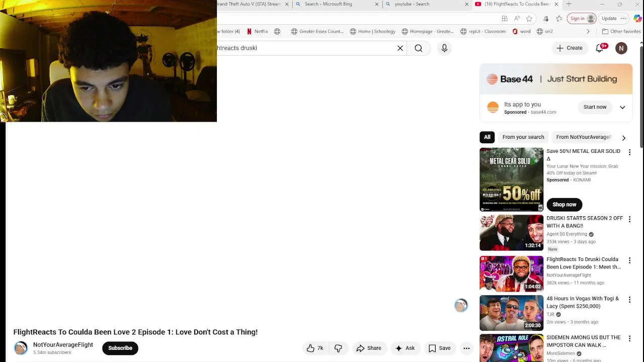The width and height of the screenshot is (644, 362).
Task: Like the video with thumbs up
Action: pos(315,348)
